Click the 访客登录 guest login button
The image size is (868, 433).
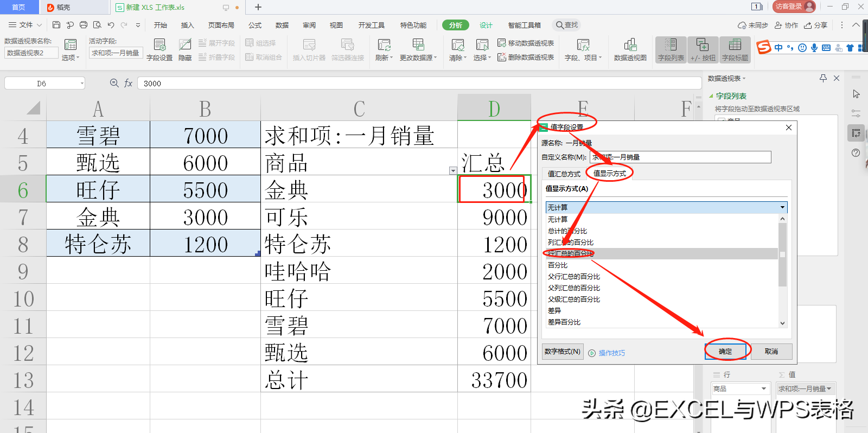click(794, 7)
